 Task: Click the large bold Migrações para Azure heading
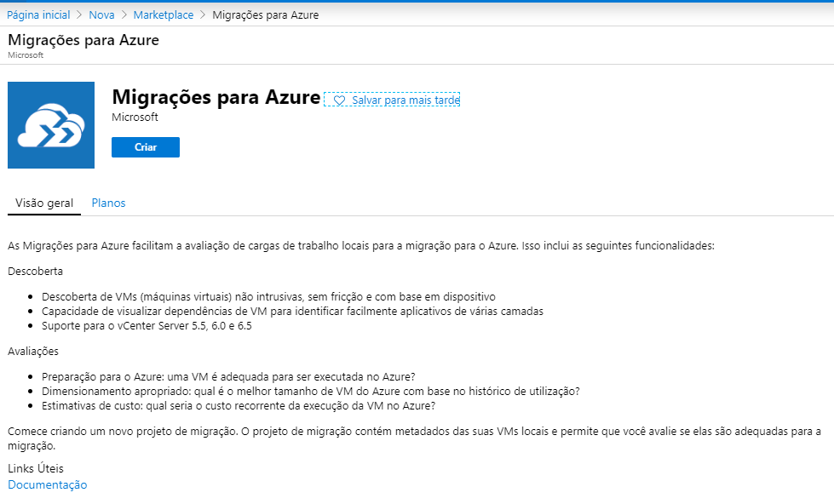[x=216, y=97]
